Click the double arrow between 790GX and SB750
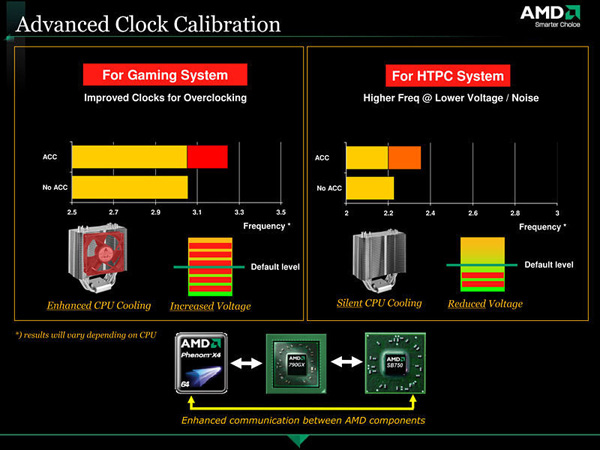This screenshot has width=600, height=450. pyautogui.click(x=346, y=361)
